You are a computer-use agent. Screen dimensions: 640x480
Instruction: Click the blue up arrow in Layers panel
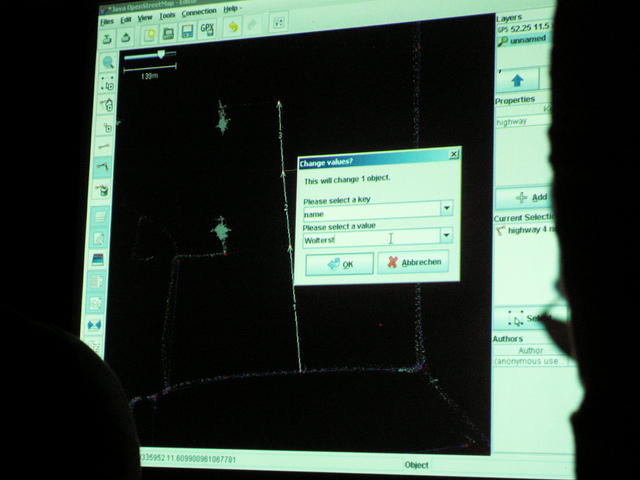tap(518, 80)
